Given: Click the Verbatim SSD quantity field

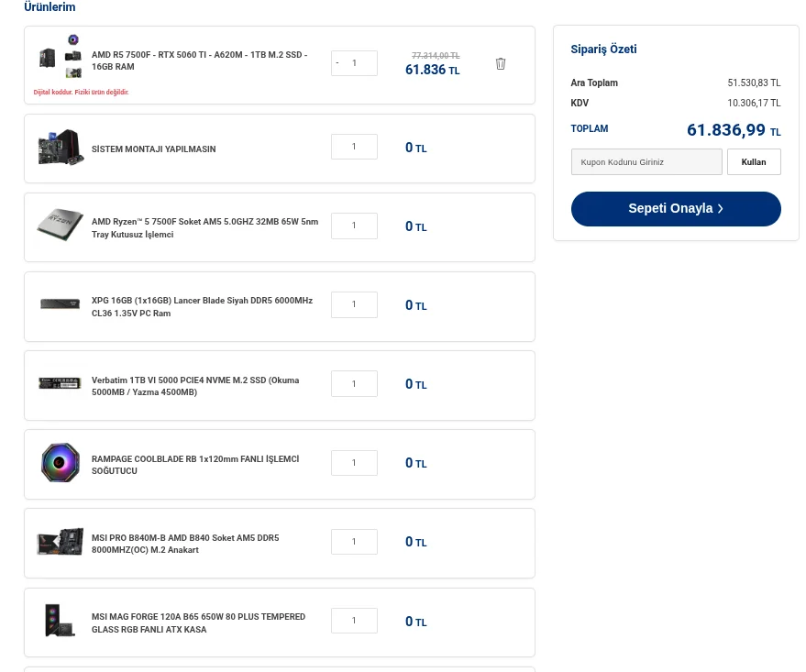Looking at the screenshot, I should point(354,384).
